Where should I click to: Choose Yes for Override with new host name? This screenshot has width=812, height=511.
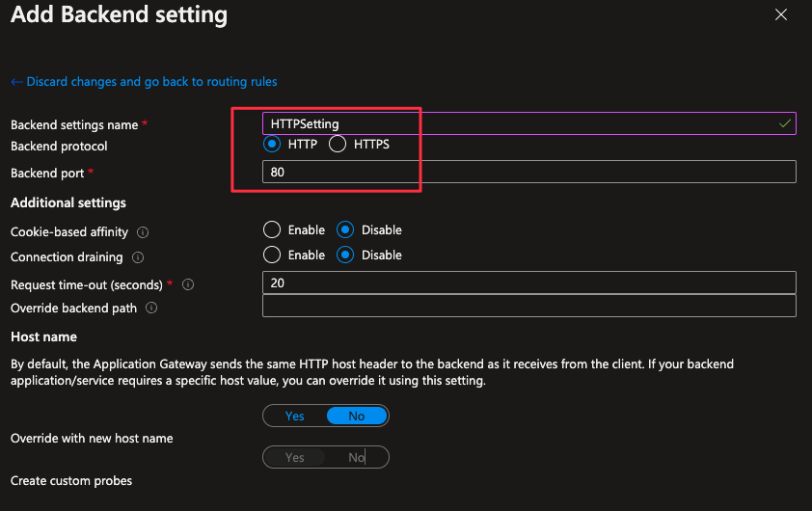pyautogui.click(x=295, y=457)
